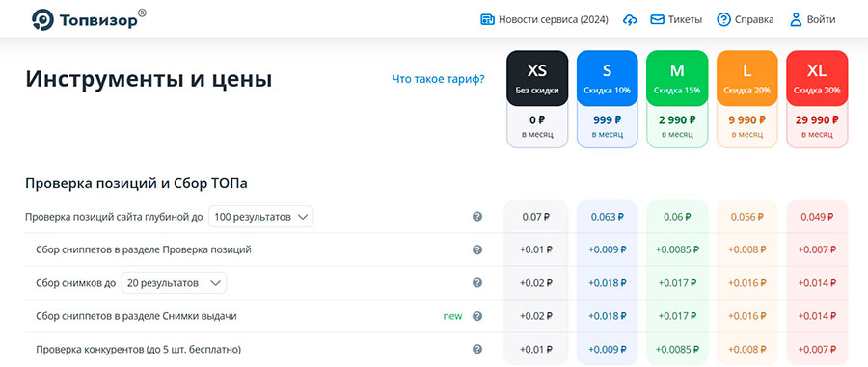The width and height of the screenshot is (868, 367).
Task: Click the green new badge
Action: 452,316
